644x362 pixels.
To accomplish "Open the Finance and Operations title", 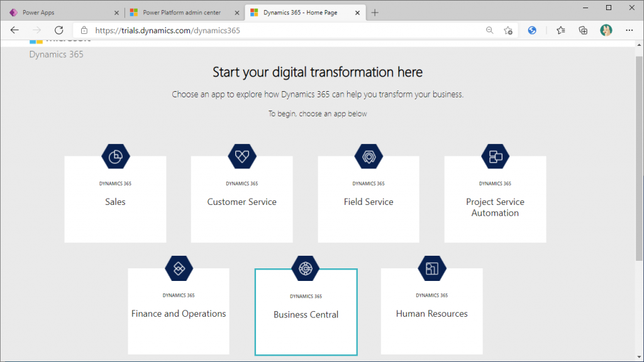I will click(179, 314).
